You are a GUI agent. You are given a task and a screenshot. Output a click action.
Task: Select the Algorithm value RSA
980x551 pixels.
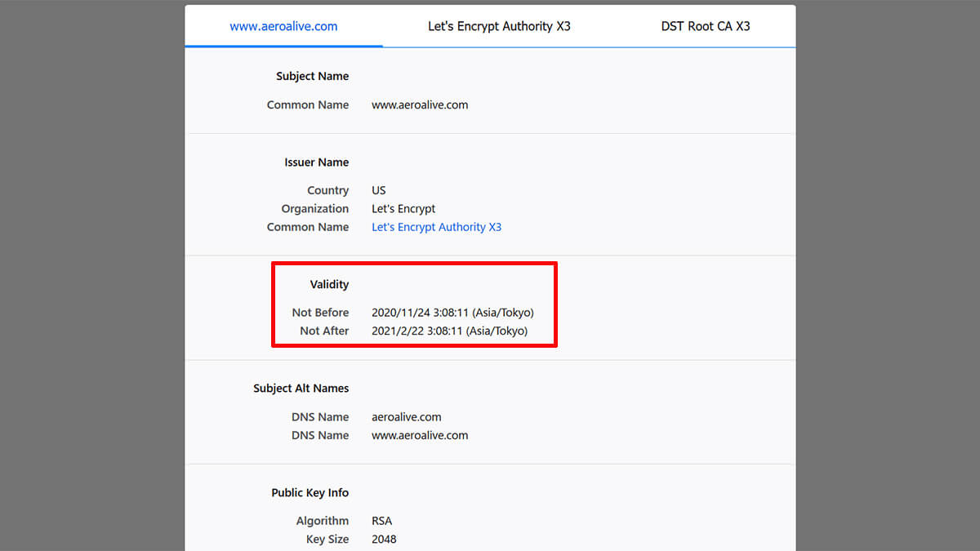pyautogui.click(x=382, y=521)
